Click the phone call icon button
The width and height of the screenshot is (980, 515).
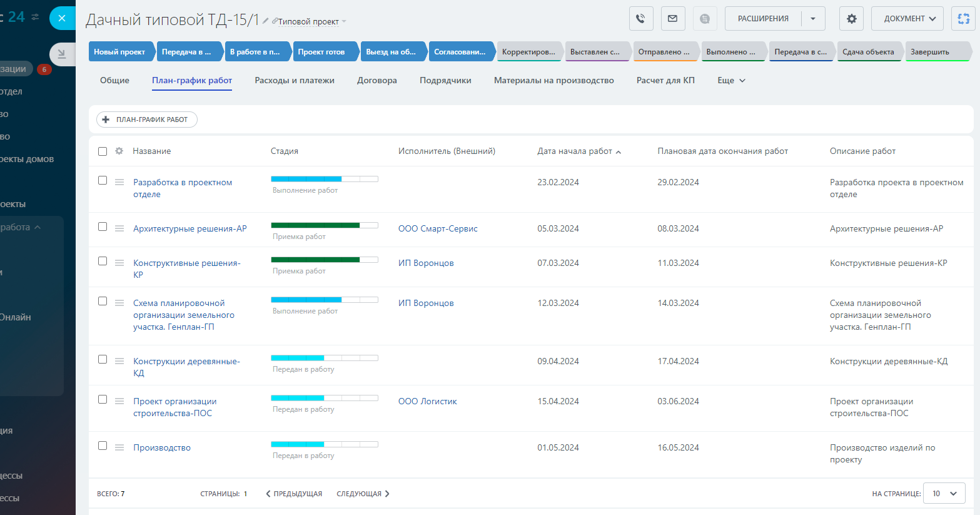641,19
